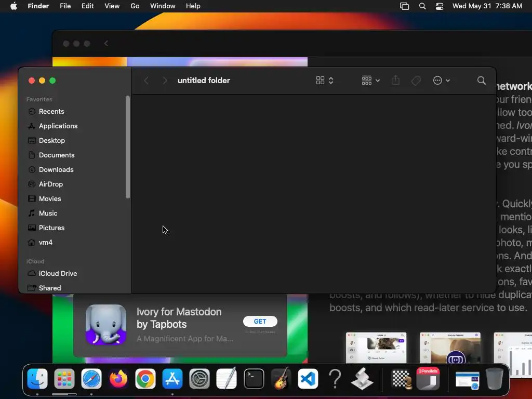Open the Finder menu

pyautogui.click(x=38, y=6)
